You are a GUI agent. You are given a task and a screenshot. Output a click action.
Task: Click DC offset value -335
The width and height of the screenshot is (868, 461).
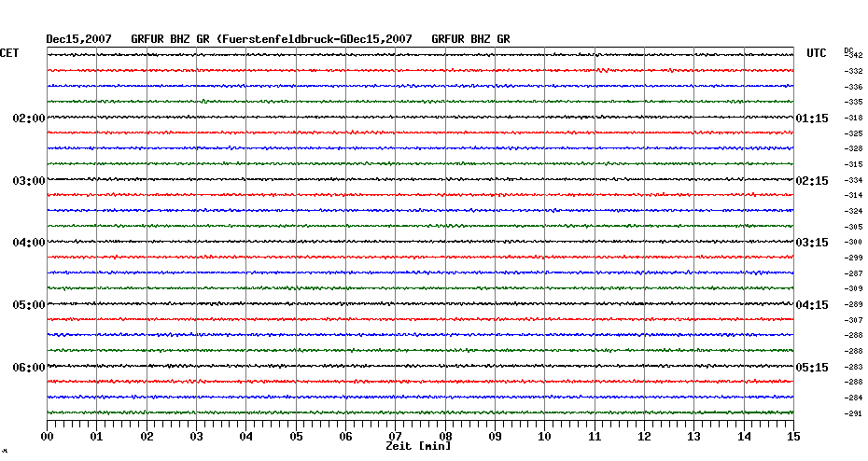click(853, 103)
